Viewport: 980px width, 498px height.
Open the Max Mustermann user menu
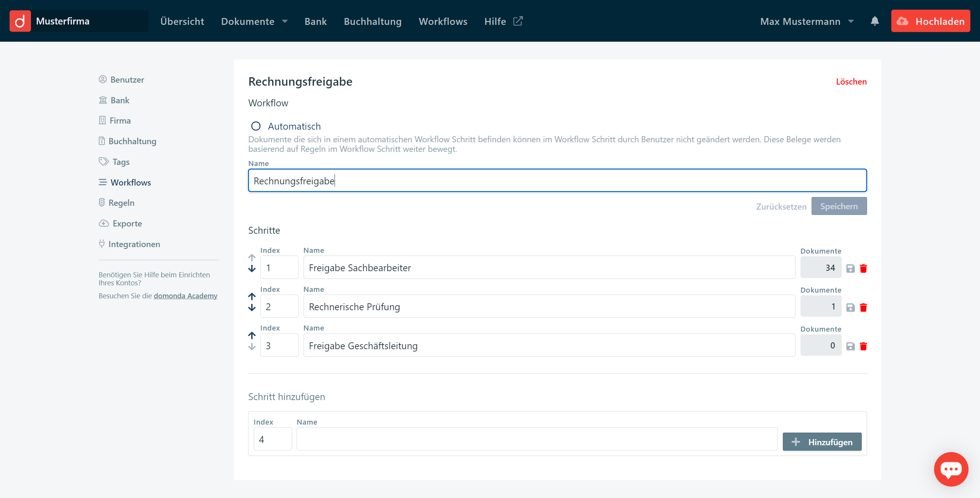point(807,21)
